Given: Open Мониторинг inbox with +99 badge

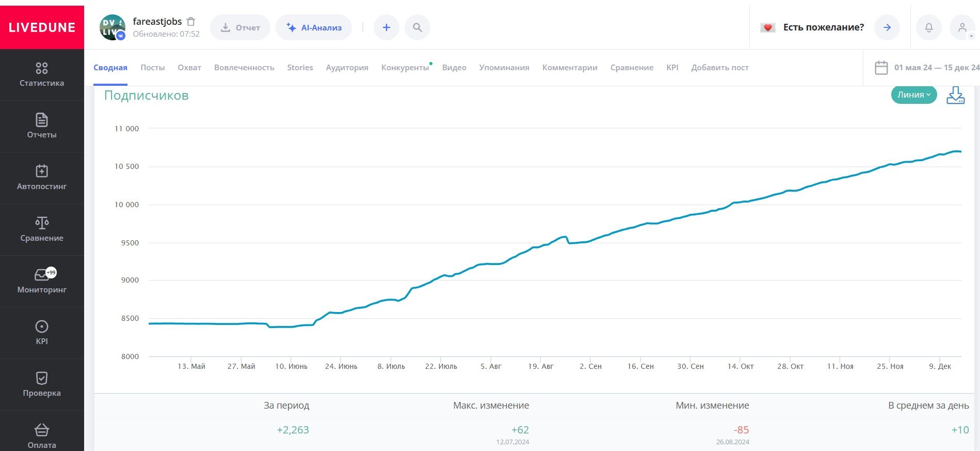Looking at the screenshot, I should point(42,281).
